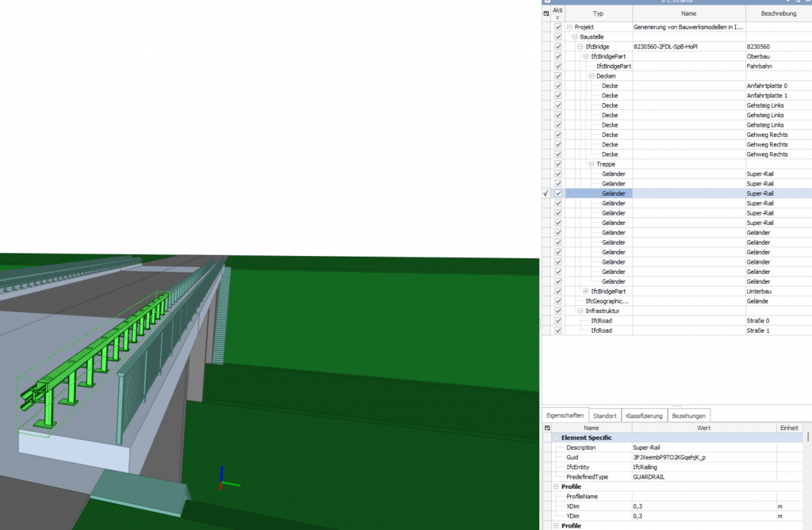Open column chooser icon in properties table header
The width and height of the screenshot is (812, 530).
546,428
